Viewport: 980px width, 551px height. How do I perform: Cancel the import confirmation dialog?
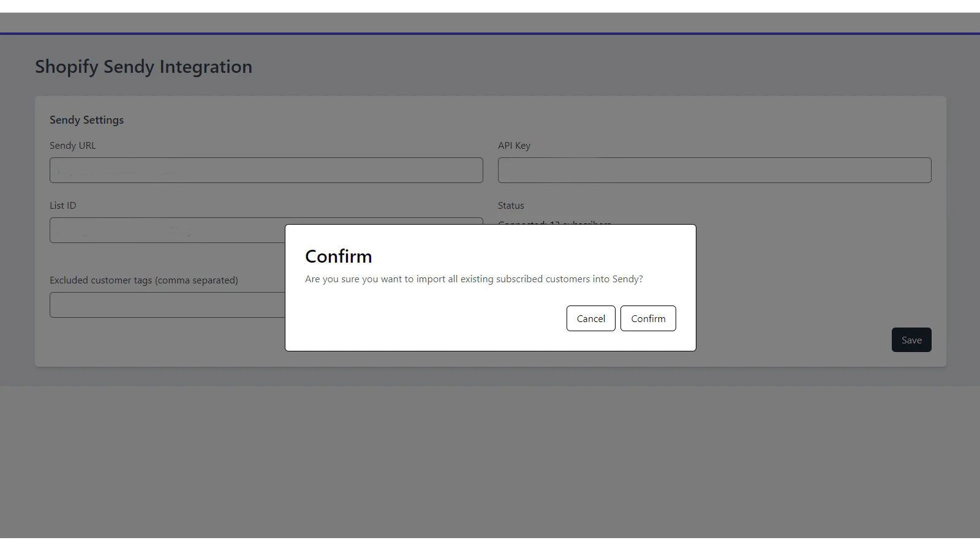click(x=590, y=318)
